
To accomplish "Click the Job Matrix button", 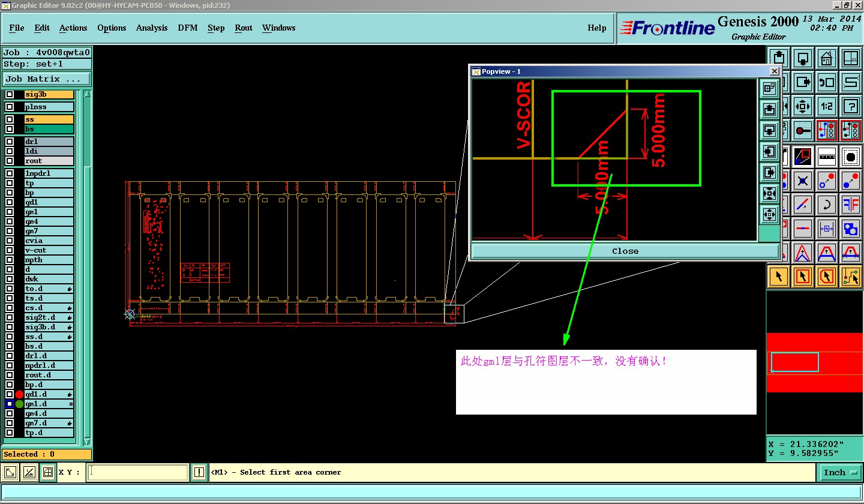I will pyautogui.click(x=47, y=79).
